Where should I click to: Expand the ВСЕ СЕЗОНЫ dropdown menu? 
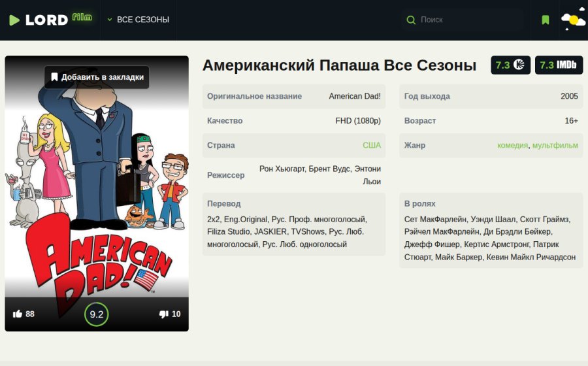(x=138, y=20)
